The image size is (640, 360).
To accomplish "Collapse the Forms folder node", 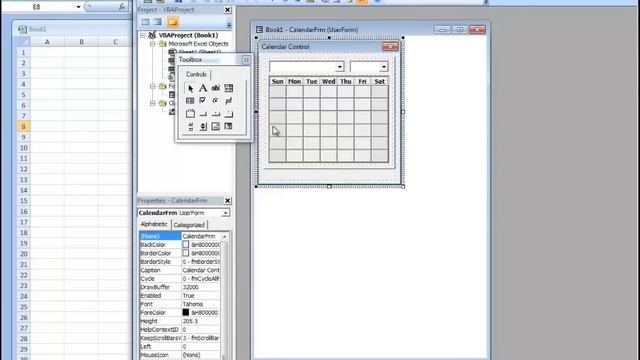I will coord(152,86).
